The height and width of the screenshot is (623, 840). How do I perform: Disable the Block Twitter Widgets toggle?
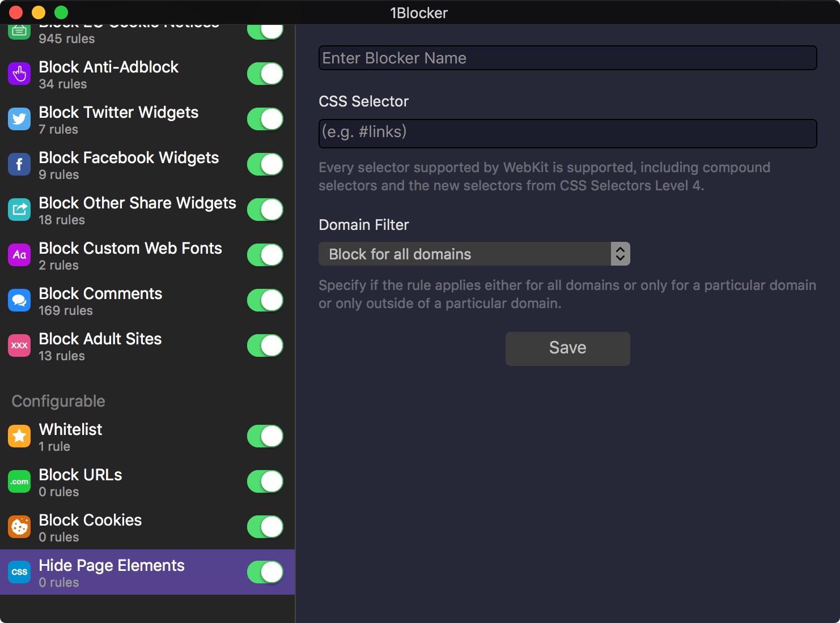pyautogui.click(x=265, y=119)
